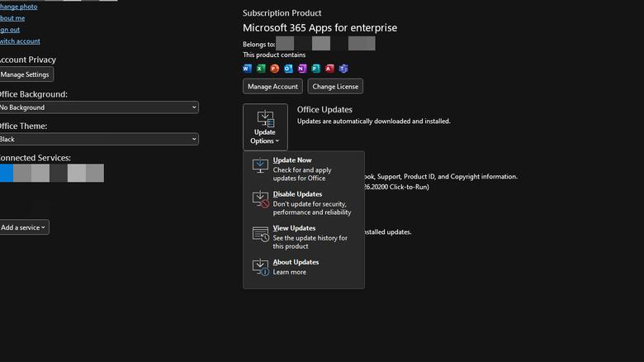Click the 'Office Updates' heading
The image size is (644, 362).
click(324, 109)
